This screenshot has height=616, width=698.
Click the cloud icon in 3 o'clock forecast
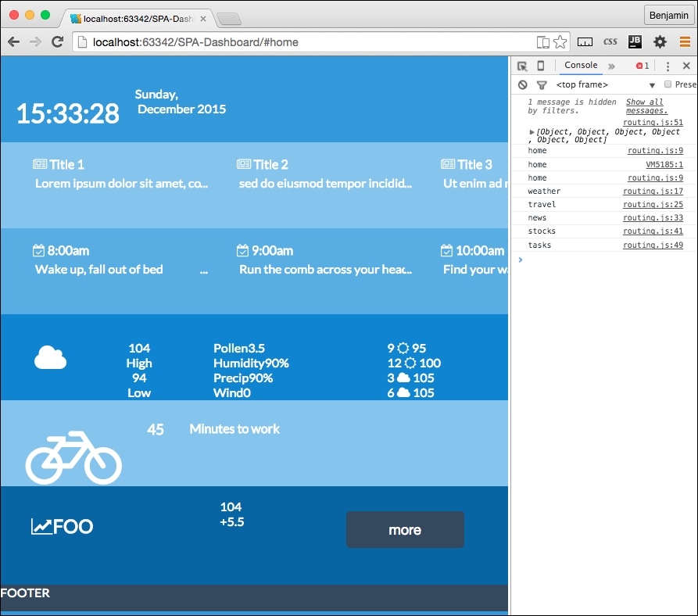click(x=403, y=378)
